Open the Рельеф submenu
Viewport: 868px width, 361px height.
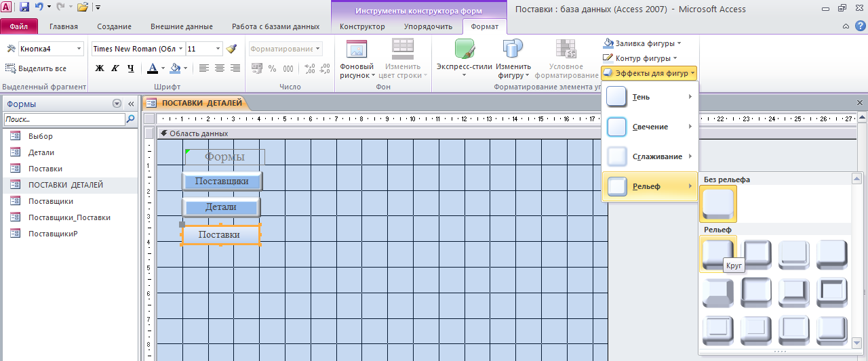point(650,186)
